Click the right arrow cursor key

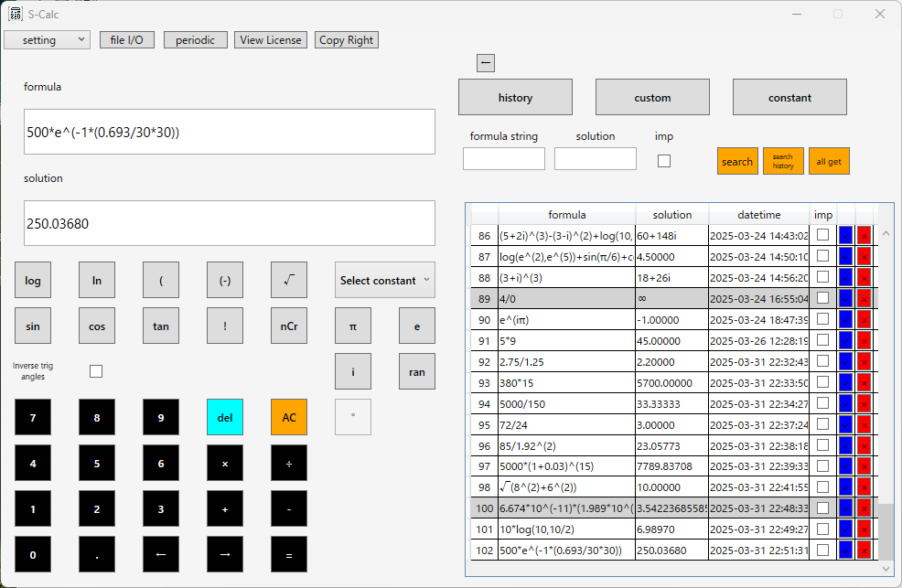225,555
